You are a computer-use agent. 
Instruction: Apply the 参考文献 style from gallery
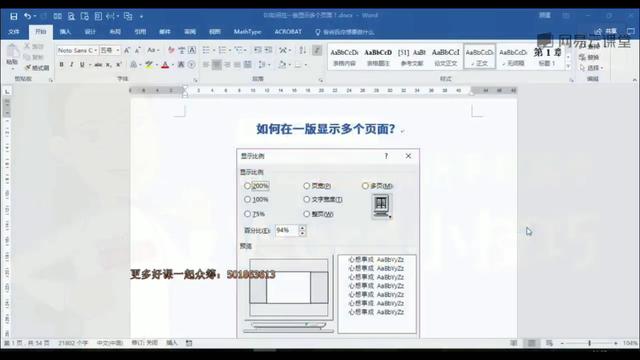point(412,57)
